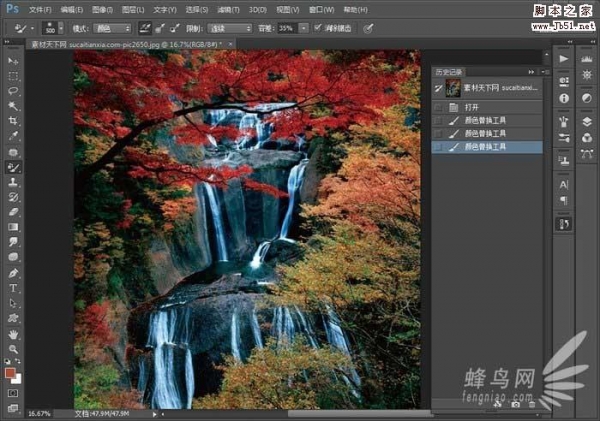Toggle the box beside the first 颜色替换工具 state

438,120
